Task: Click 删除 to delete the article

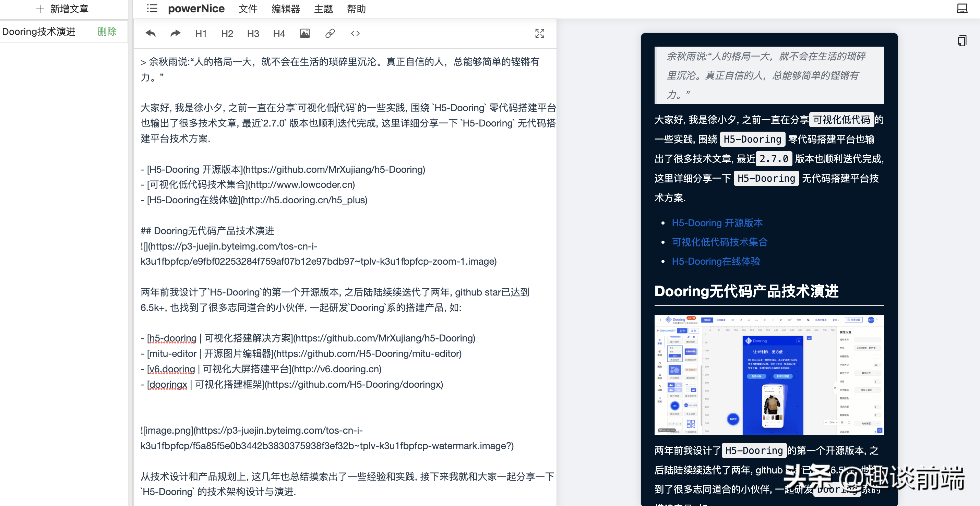Action: [x=107, y=32]
